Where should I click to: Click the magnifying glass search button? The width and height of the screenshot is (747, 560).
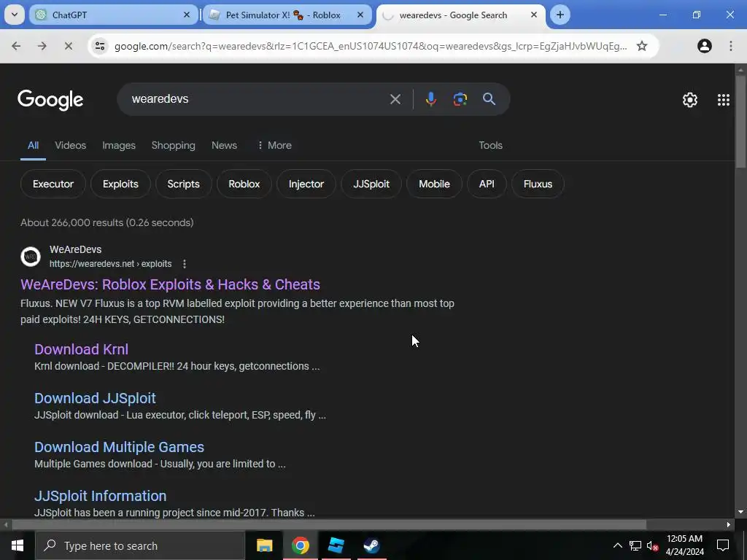click(489, 99)
